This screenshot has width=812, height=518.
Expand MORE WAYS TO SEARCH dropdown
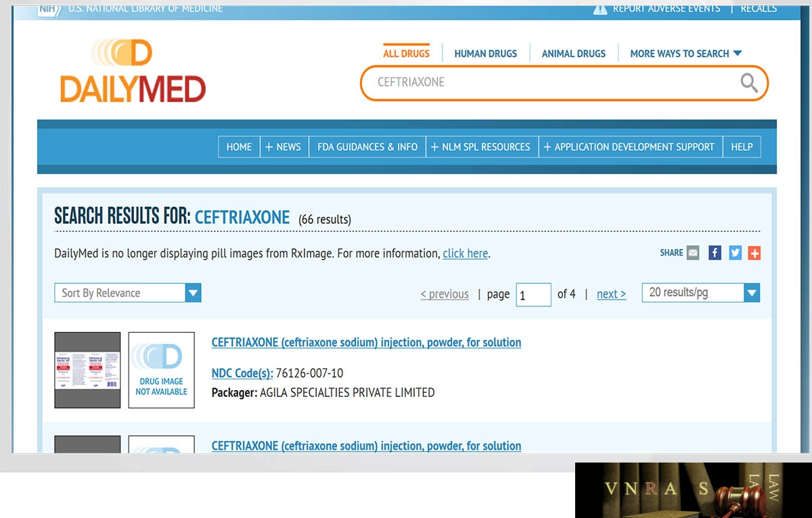click(686, 53)
